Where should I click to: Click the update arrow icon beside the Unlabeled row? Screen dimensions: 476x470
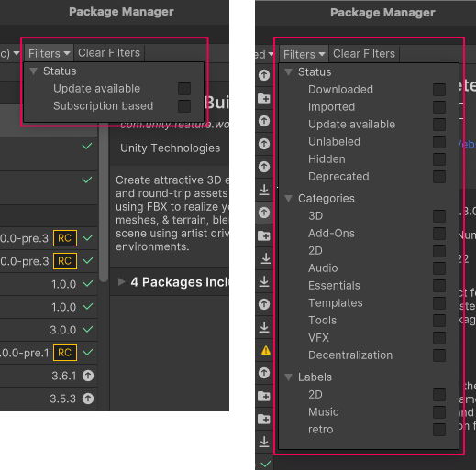tap(264, 144)
